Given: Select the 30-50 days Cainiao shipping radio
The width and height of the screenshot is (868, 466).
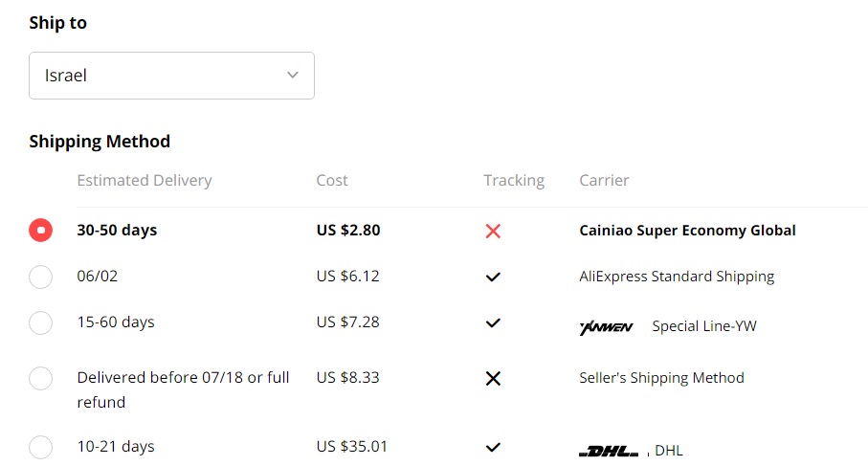Looking at the screenshot, I should (x=41, y=231).
